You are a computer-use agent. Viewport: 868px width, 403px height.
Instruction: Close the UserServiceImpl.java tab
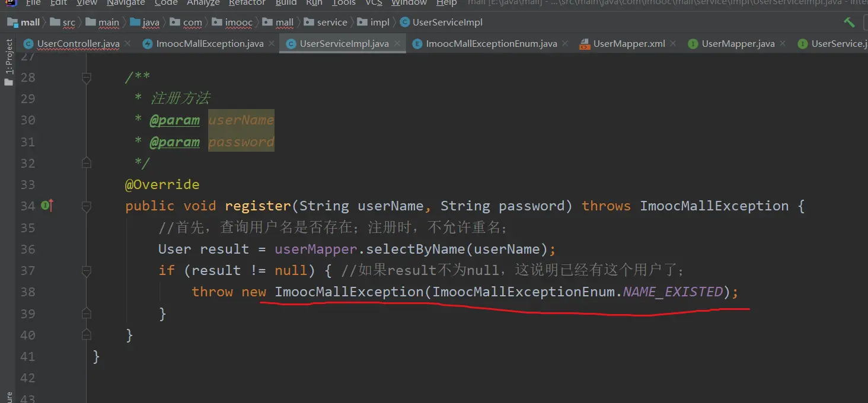[397, 44]
